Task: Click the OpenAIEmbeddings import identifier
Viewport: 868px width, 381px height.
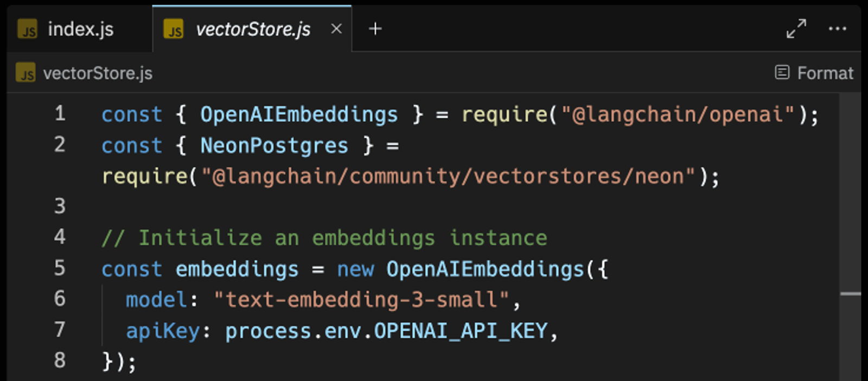Action: tap(299, 115)
